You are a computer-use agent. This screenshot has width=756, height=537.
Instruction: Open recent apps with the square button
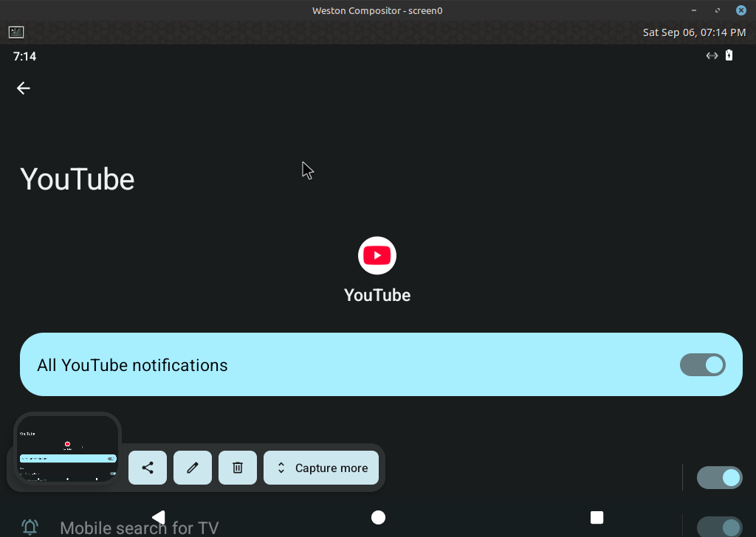[597, 517]
